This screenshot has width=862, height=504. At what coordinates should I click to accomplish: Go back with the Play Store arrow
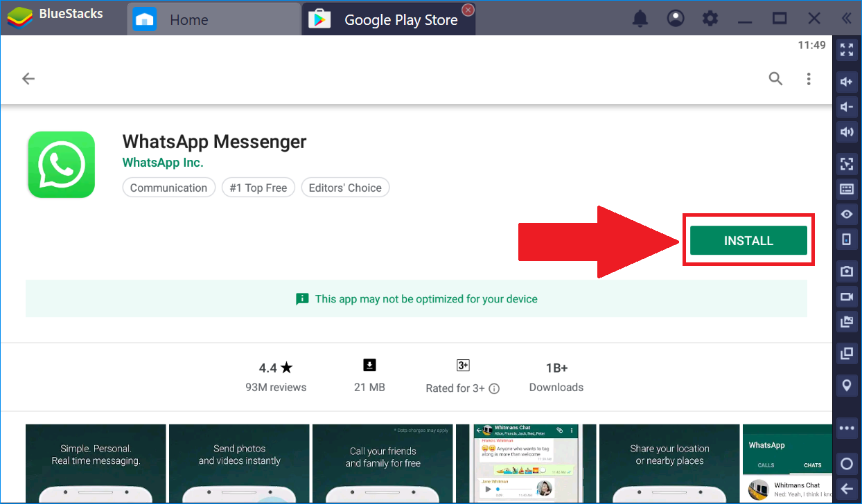[x=28, y=79]
